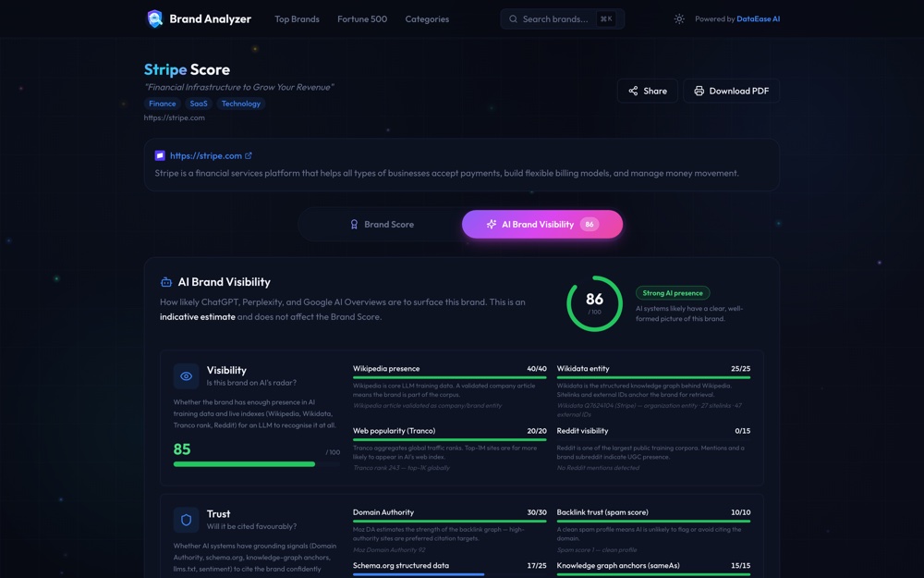Click the printer icon on Download PDF
The height and width of the screenshot is (578, 924).
pos(699,91)
